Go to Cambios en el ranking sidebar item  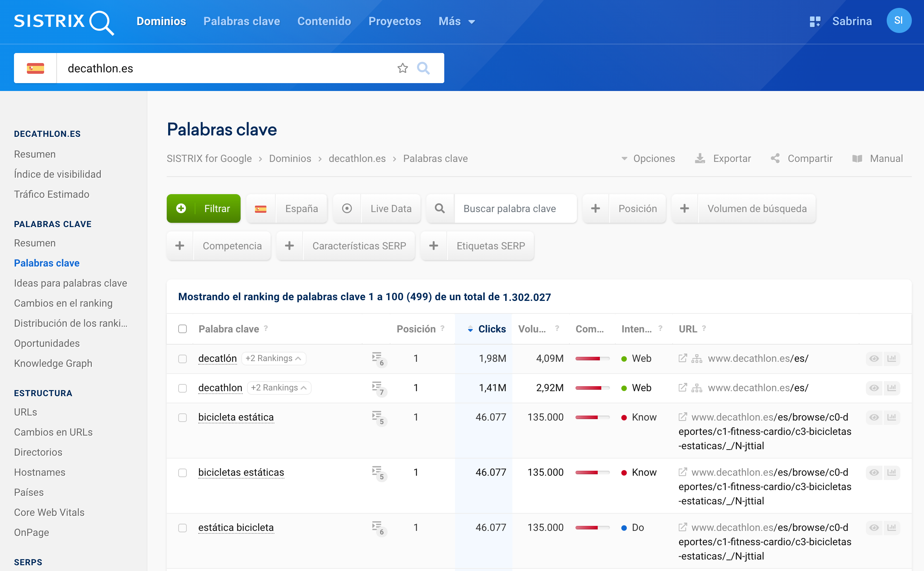coord(63,303)
